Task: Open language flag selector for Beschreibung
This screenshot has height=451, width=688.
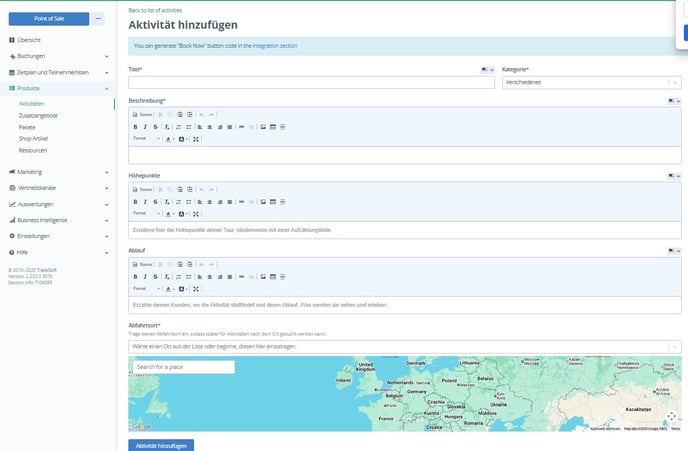Action: [x=674, y=101]
